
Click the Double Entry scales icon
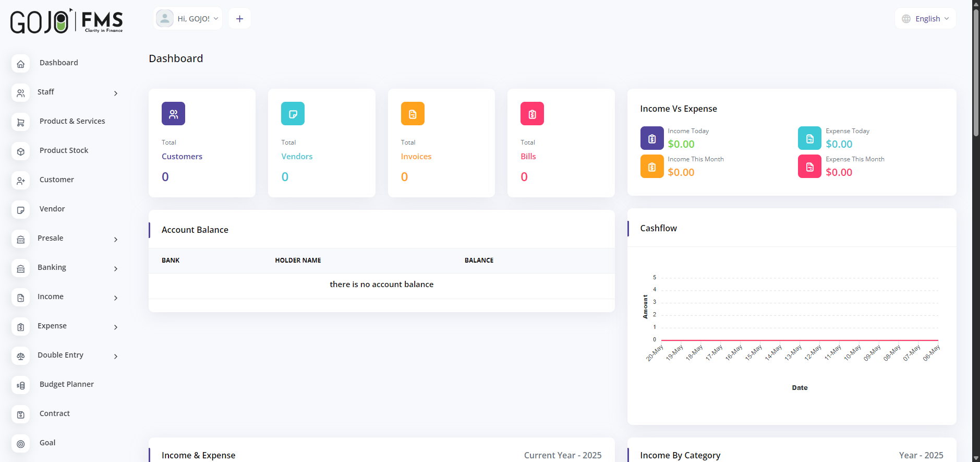click(21, 356)
